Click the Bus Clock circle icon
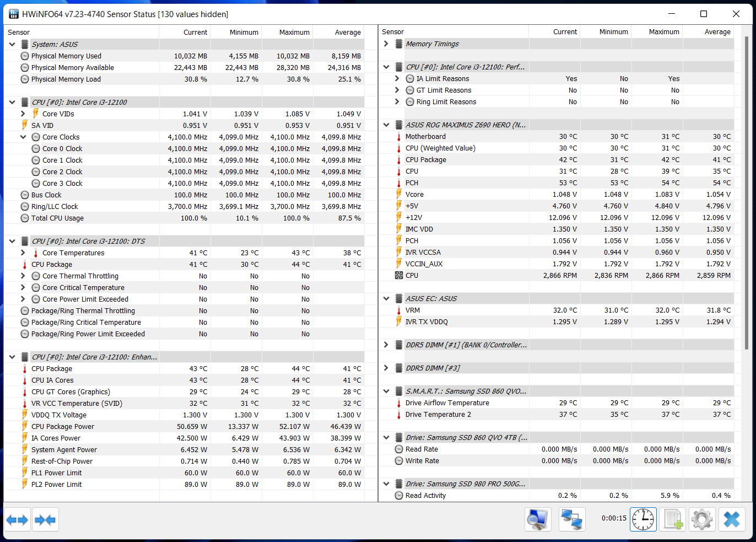Viewport: 756px width, 542px height. coord(25,195)
